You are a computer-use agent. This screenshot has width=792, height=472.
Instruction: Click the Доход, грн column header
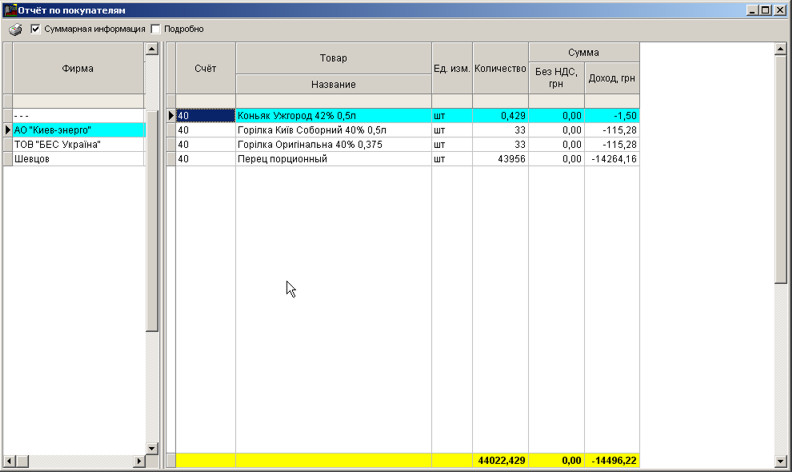[x=612, y=78]
